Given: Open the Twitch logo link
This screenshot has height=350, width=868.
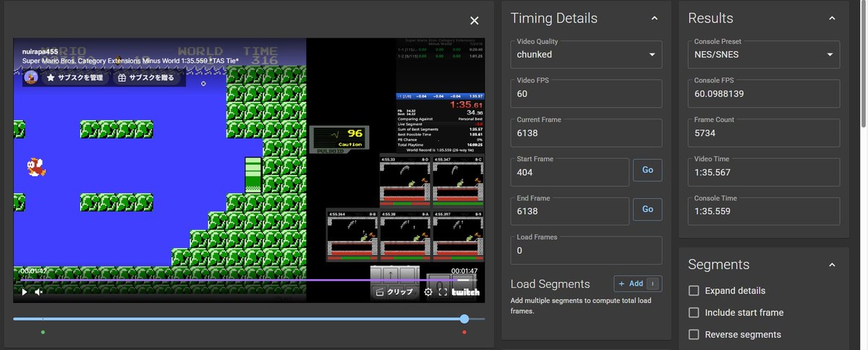Looking at the screenshot, I should tap(466, 292).
